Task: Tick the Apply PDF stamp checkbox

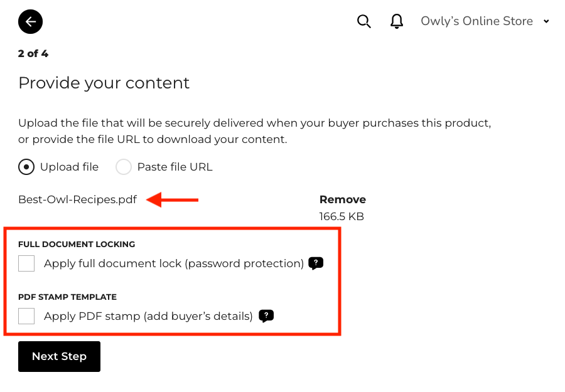Action: click(x=26, y=316)
